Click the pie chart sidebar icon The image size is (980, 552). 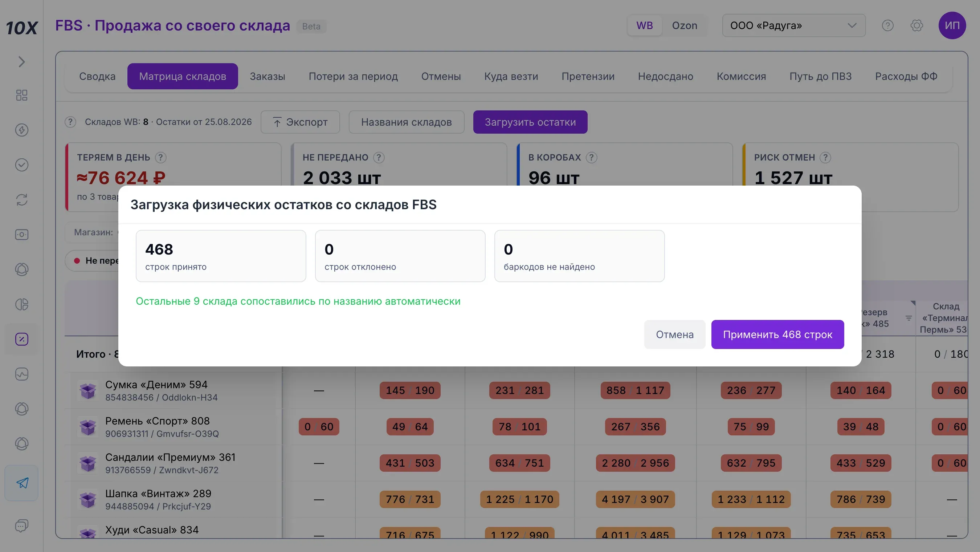[x=22, y=305]
